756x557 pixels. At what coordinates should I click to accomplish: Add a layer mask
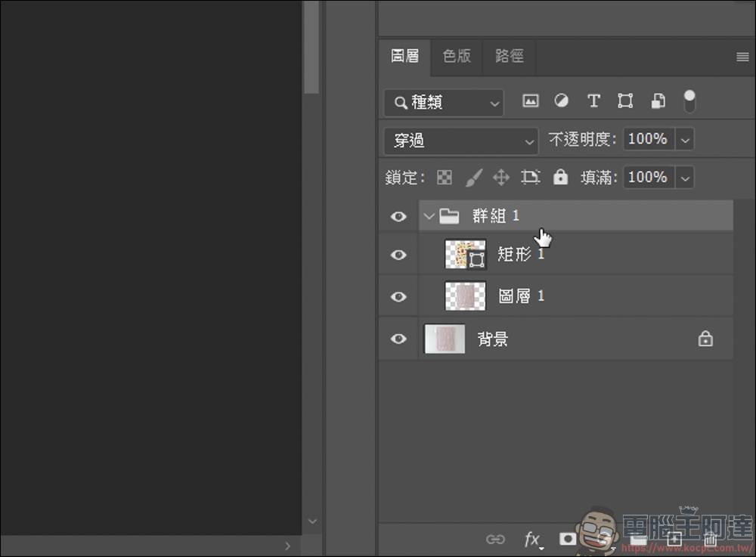[x=567, y=538]
